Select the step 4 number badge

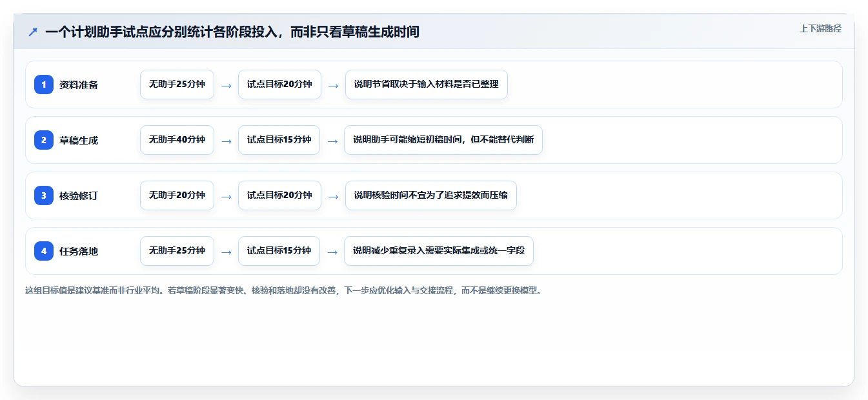(x=44, y=251)
